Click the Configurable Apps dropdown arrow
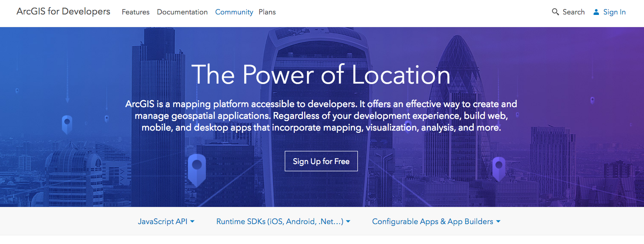 498,222
